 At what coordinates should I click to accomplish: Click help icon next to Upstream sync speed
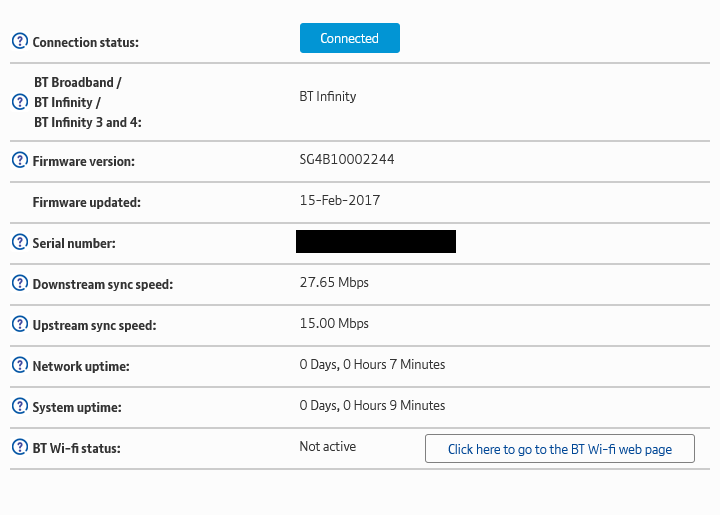[x=19, y=325]
